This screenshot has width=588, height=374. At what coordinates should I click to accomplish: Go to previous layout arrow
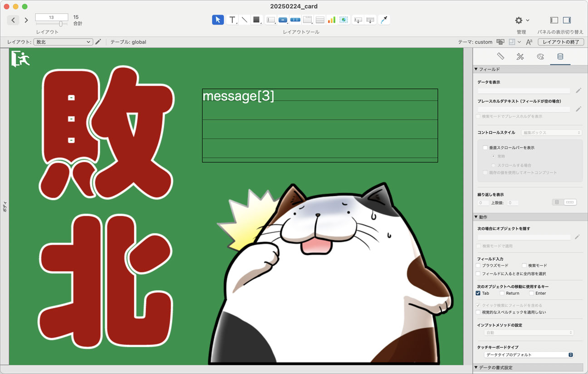(x=13, y=20)
